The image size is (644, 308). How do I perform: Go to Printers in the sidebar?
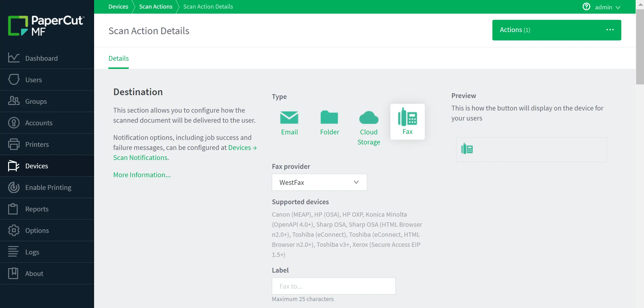(x=37, y=144)
